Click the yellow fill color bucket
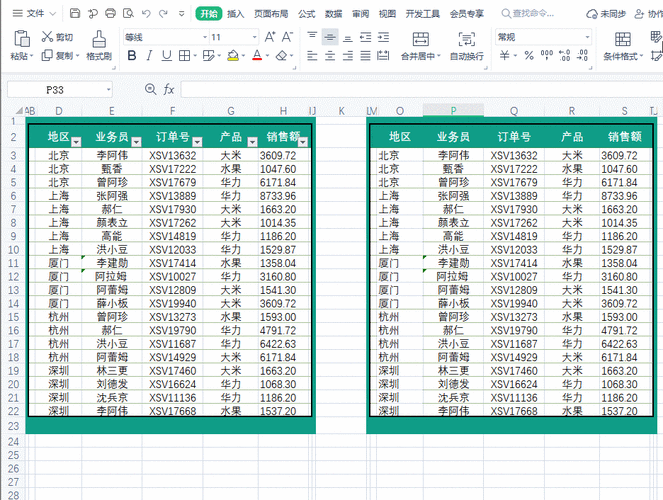This screenshot has width=663, height=500. [x=233, y=55]
